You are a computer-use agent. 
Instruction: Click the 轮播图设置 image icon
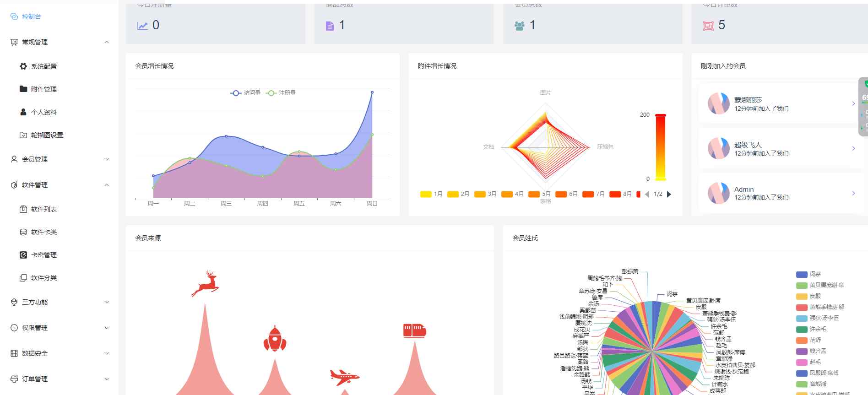pyautogui.click(x=23, y=135)
